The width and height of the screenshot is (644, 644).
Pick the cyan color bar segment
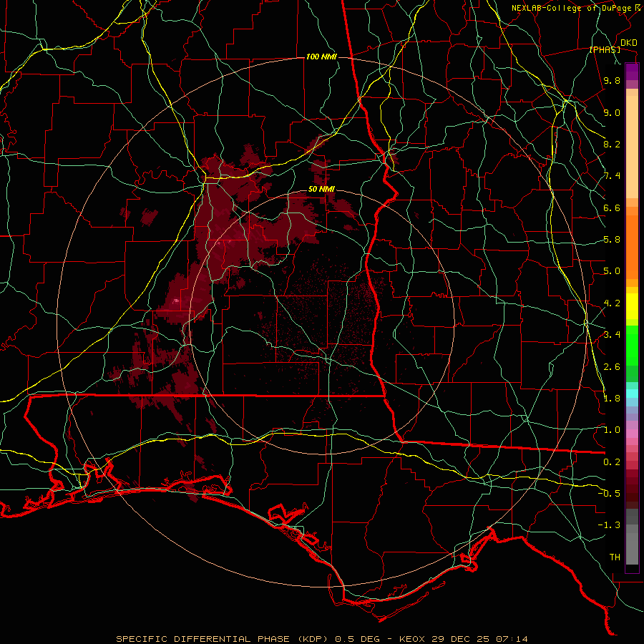(632, 394)
